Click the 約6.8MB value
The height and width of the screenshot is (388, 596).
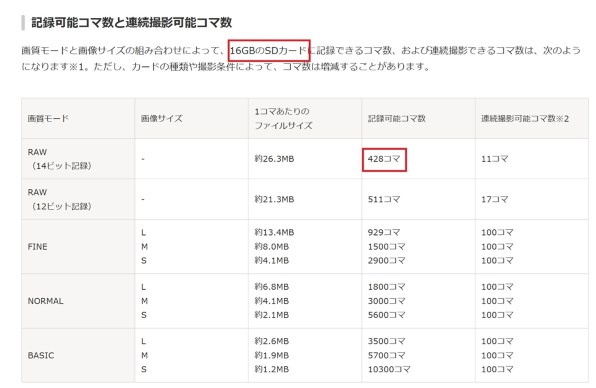[x=271, y=287]
